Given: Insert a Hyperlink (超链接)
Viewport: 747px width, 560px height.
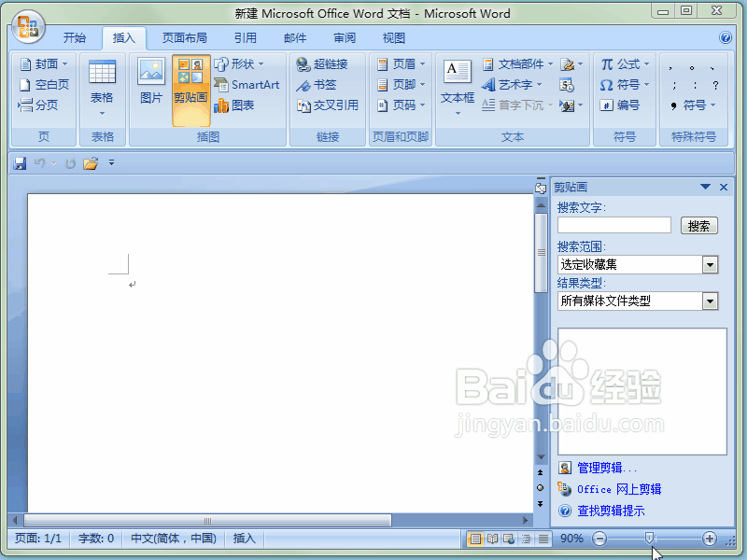Looking at the screenshot, I should pos(322,63).
